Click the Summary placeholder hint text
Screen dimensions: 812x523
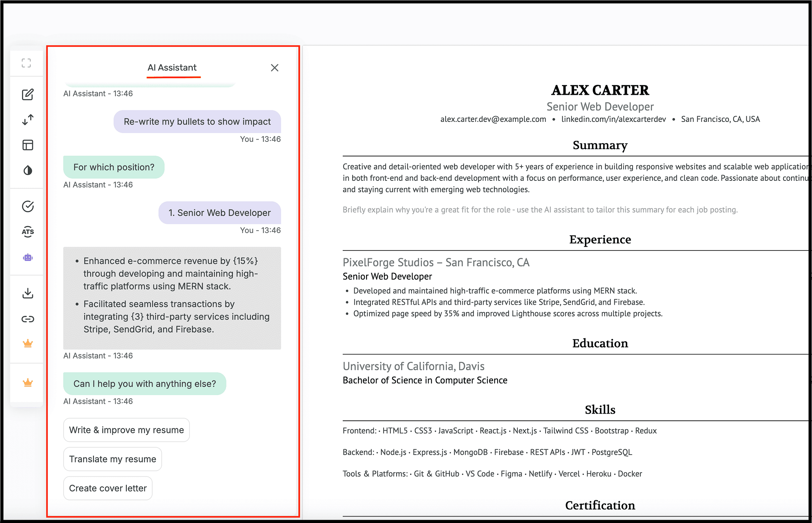click(x=540, y=210)
